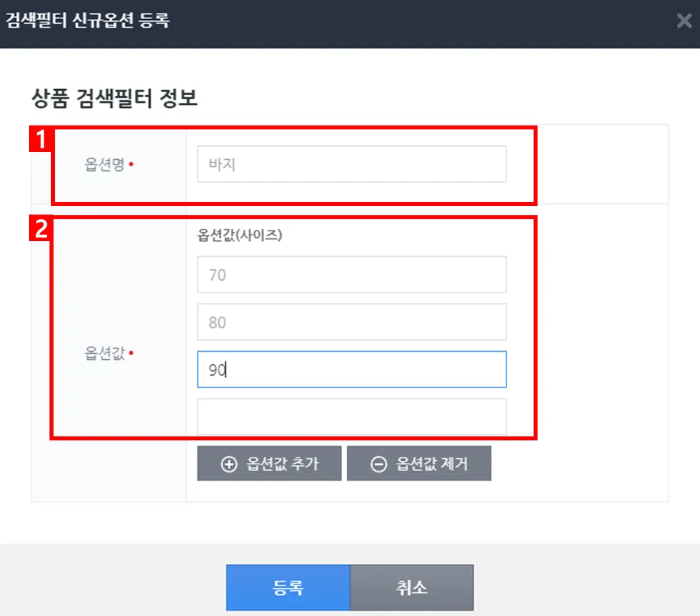Viewport: 700px width, 616px height.
Task: Click the plus icon on 옵션값 추가
Action: coord(228,464)
